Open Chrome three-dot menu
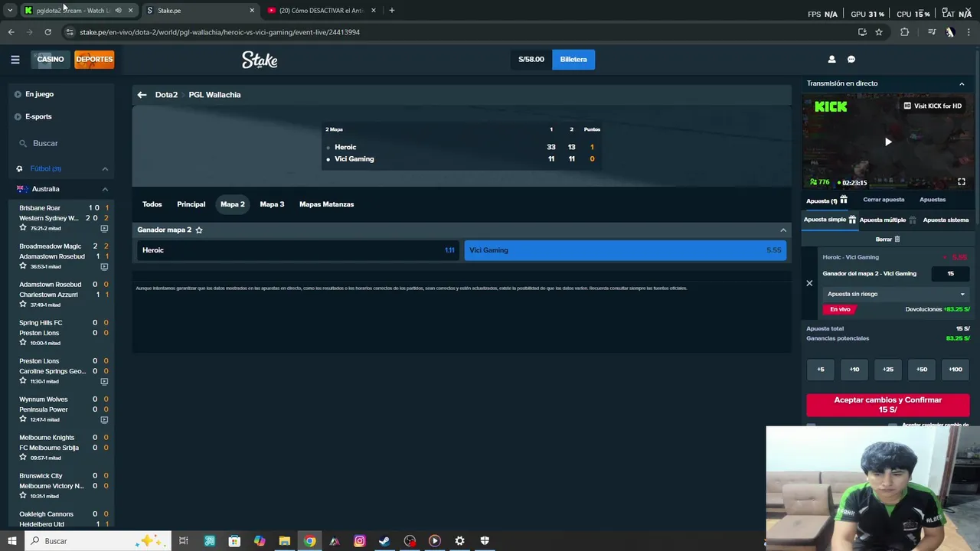Screen dimensions: 980x551 (x=969, y=32)
